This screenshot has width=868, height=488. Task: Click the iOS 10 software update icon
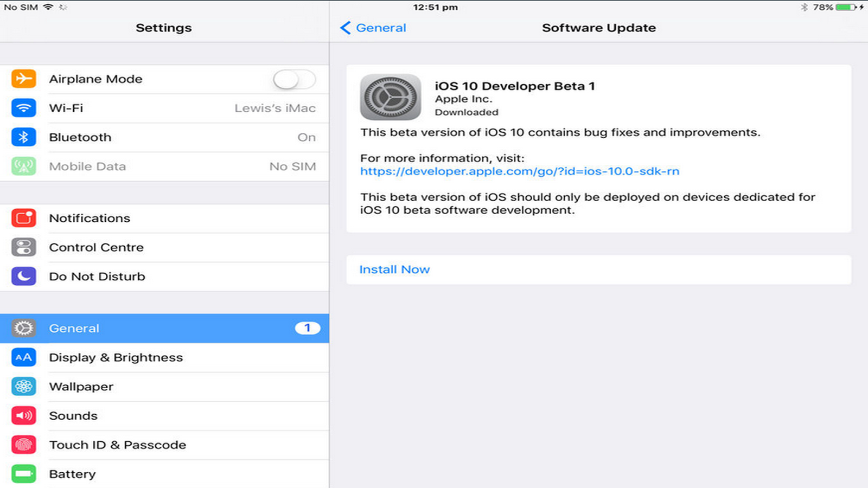tap(390, 99)
